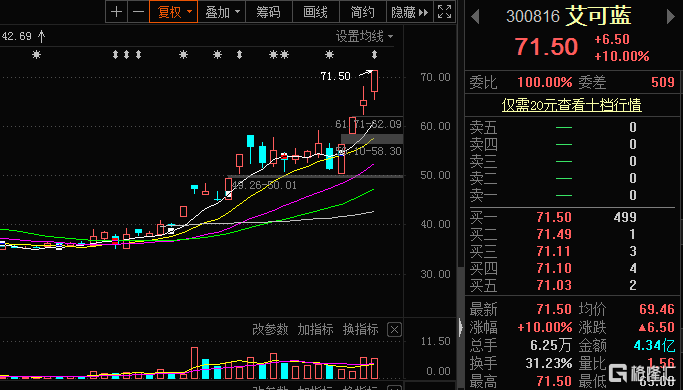Expand the 叠加 overlay dropdown
683x390 pixels.
pyautogui.click(x=222, y=12)
